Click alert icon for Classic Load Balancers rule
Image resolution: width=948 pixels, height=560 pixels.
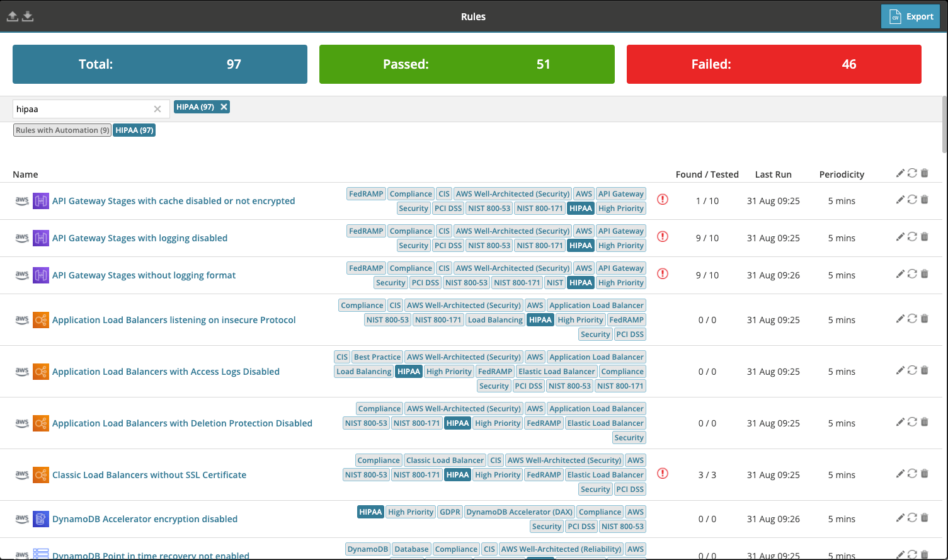(663, 474)
